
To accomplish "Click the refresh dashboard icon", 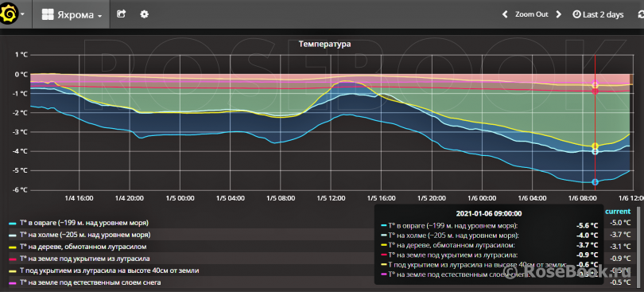I will (640, 14).
